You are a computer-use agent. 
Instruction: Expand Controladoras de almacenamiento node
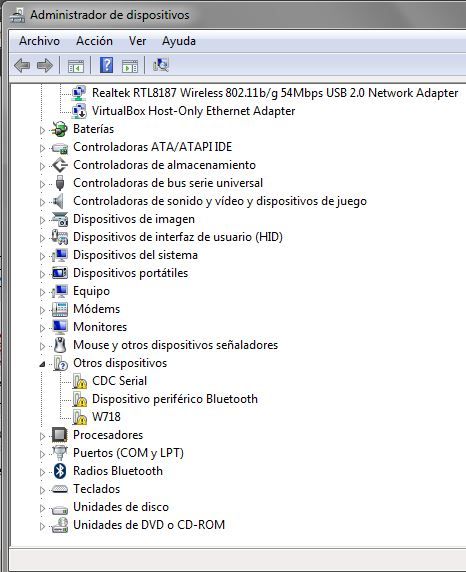(x=42, y=166)
